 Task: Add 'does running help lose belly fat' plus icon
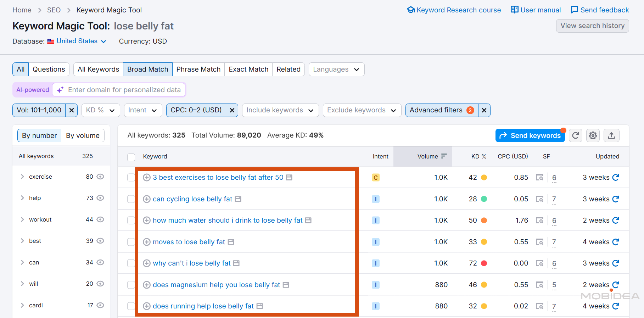[x=147, y=306]
